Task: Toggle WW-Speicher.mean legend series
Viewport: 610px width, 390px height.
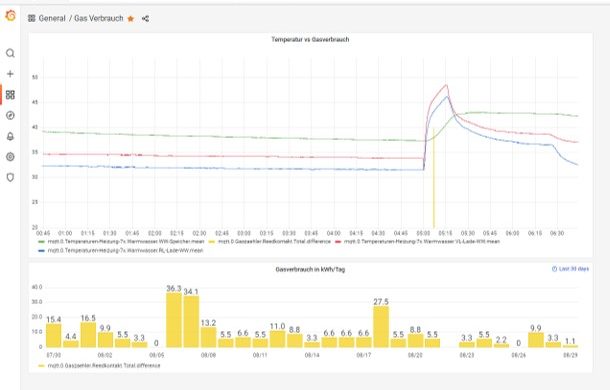Action: [126, 242]
